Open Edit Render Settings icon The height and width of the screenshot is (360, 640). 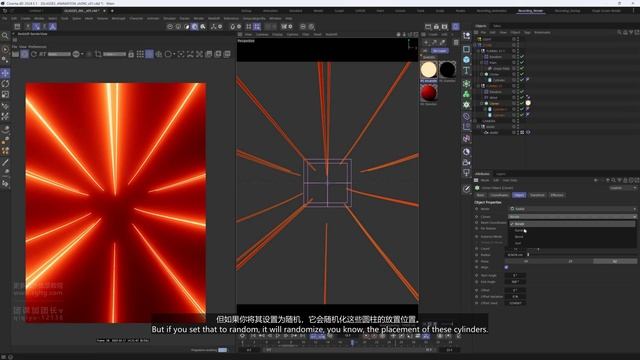(444, 27)
